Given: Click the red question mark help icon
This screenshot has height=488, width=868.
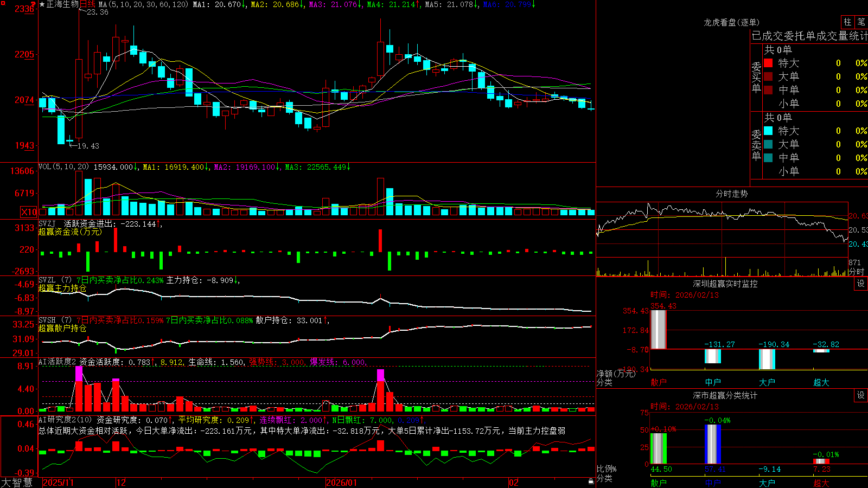Looking at the screenshot, I should click(33, 4).
